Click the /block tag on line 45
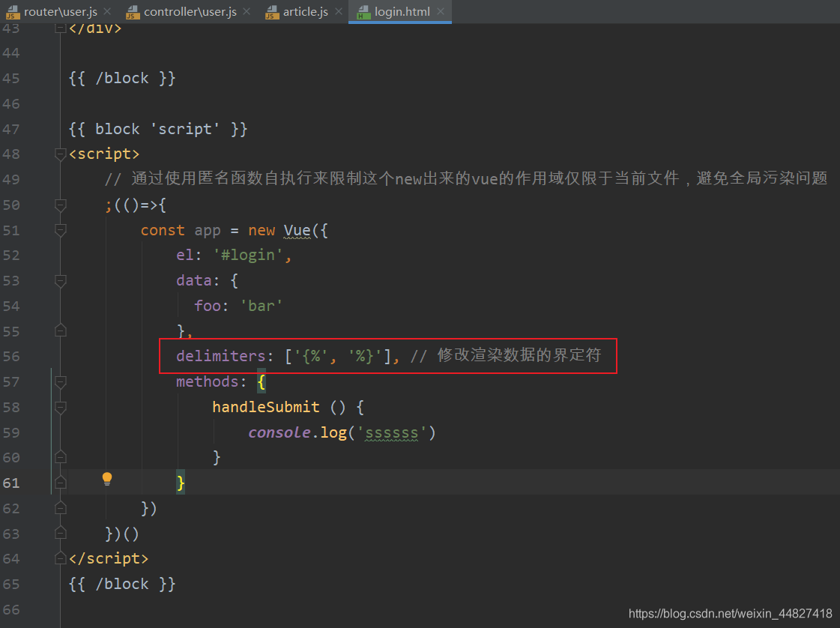Screen dimensions: 840x628 [x=122, y=78]
